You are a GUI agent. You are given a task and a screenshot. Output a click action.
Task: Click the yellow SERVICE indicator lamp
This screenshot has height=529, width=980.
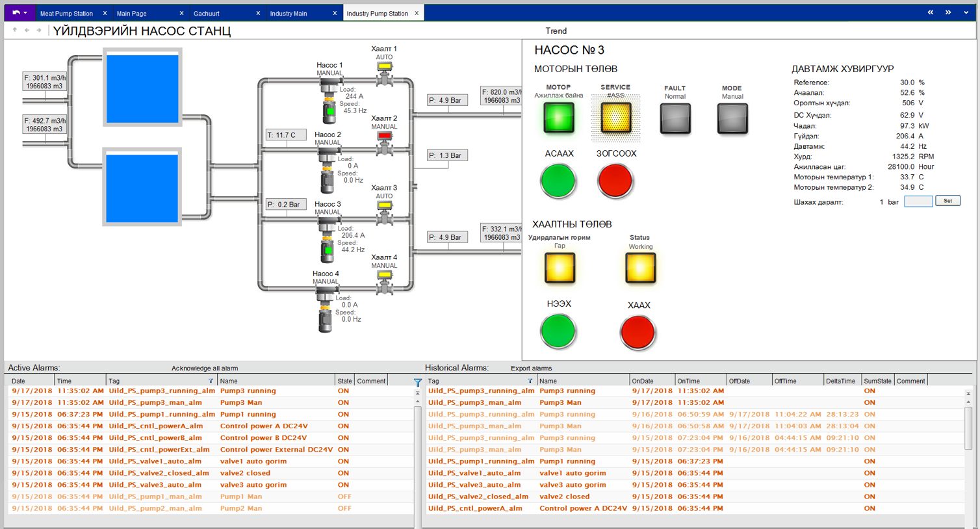click(615, 118)
